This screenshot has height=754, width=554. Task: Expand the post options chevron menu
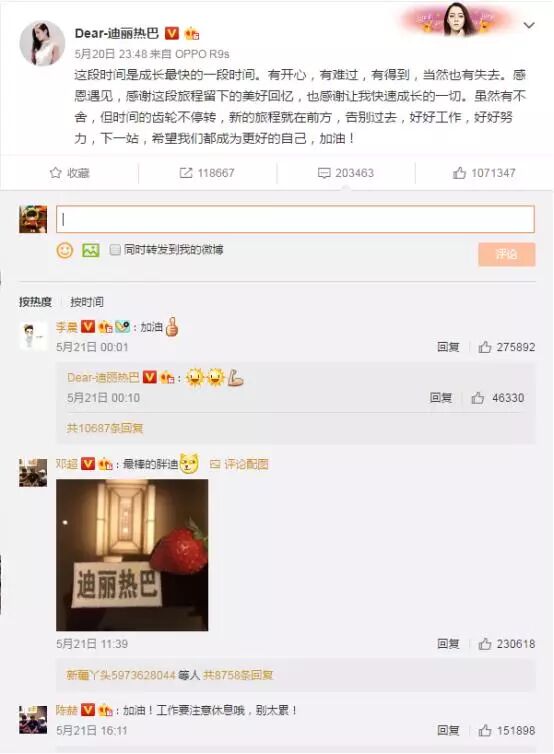529,25
